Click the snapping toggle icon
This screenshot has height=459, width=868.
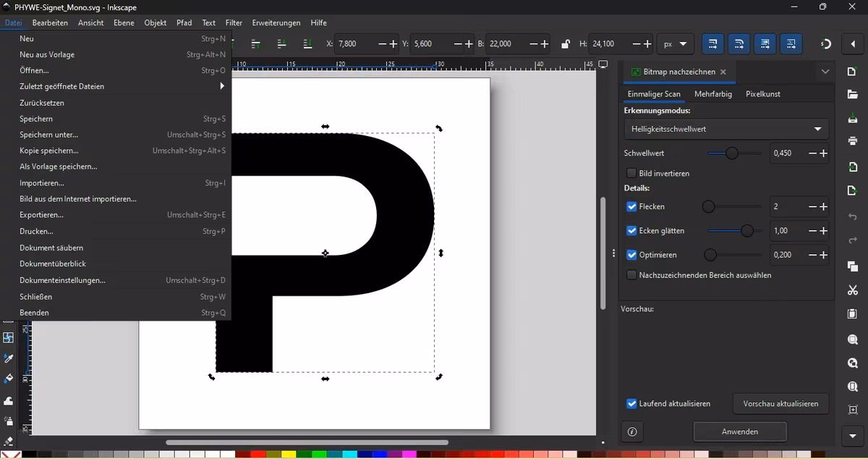pyautogui.click(x=826, y=44)
